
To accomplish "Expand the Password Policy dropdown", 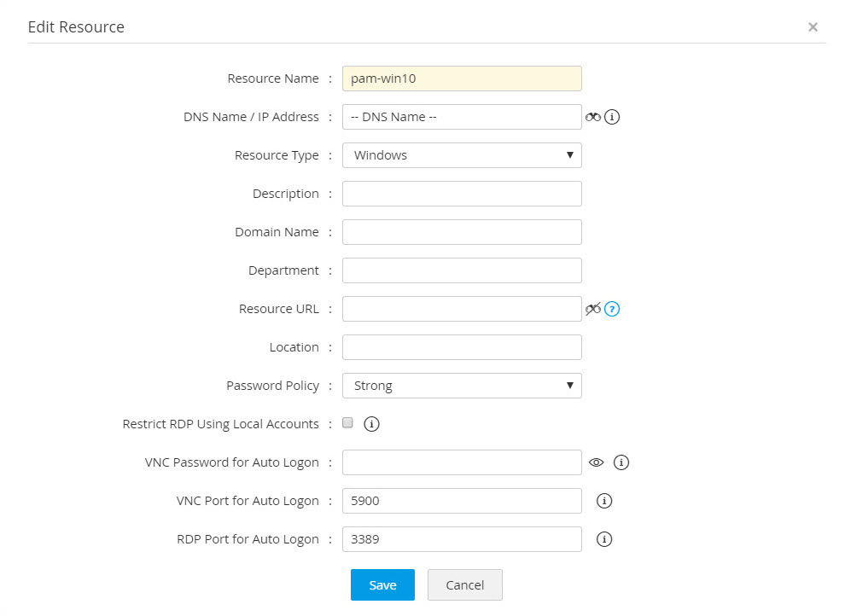I will [x=462, y=386].
